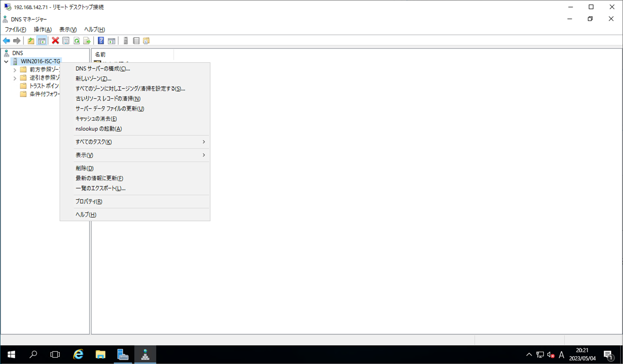Click the new server tower toolbar icon

(126, 41)
